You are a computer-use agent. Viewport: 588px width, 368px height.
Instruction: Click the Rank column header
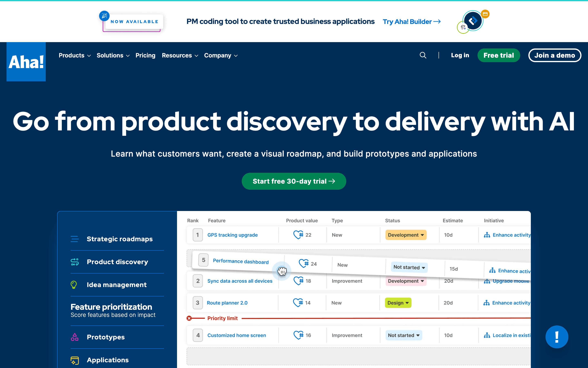193,221
